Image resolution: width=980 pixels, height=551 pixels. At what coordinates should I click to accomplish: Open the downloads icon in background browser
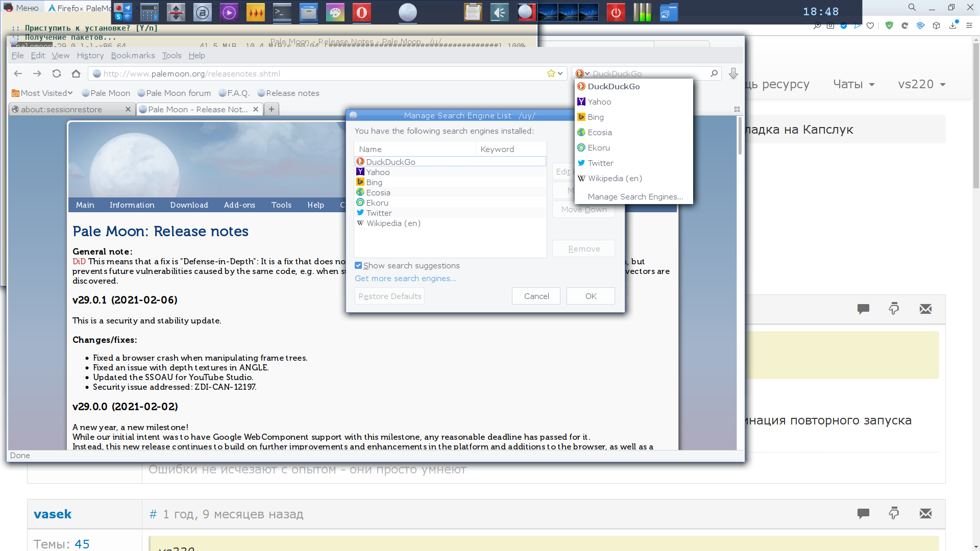pyautogui.click(x=952, y=26)
